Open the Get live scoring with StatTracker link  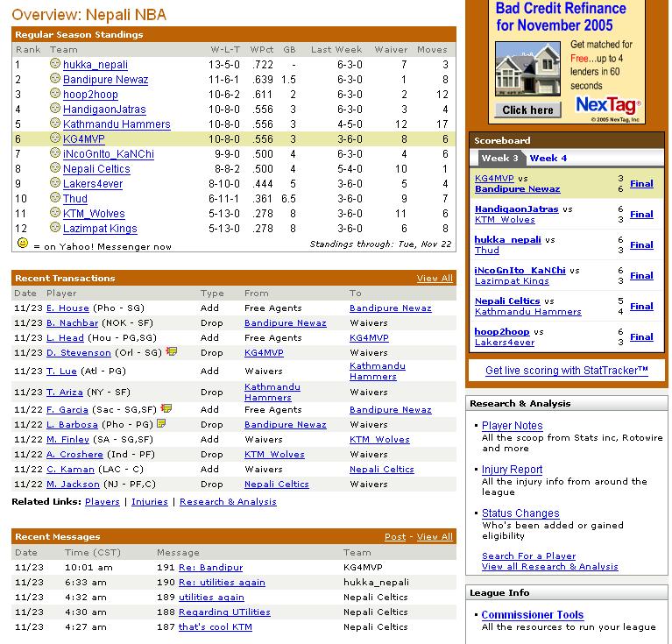click(567, 371)
